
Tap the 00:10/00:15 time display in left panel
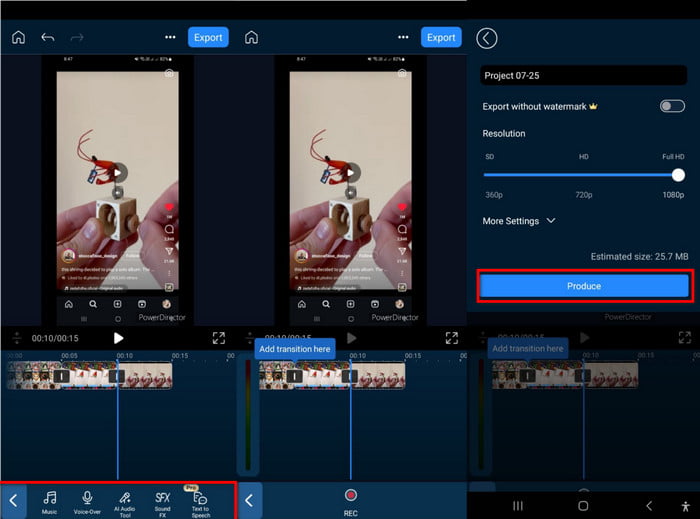point(55,338)
